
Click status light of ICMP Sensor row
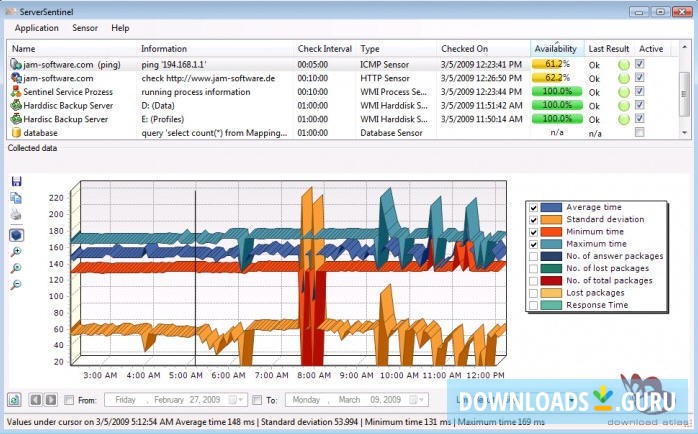point(624,65)
